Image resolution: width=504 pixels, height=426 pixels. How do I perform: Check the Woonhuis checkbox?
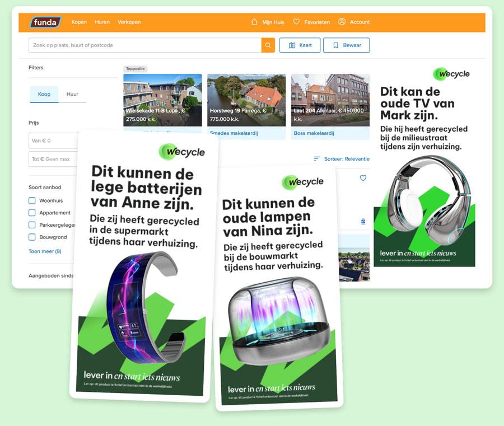32,200
